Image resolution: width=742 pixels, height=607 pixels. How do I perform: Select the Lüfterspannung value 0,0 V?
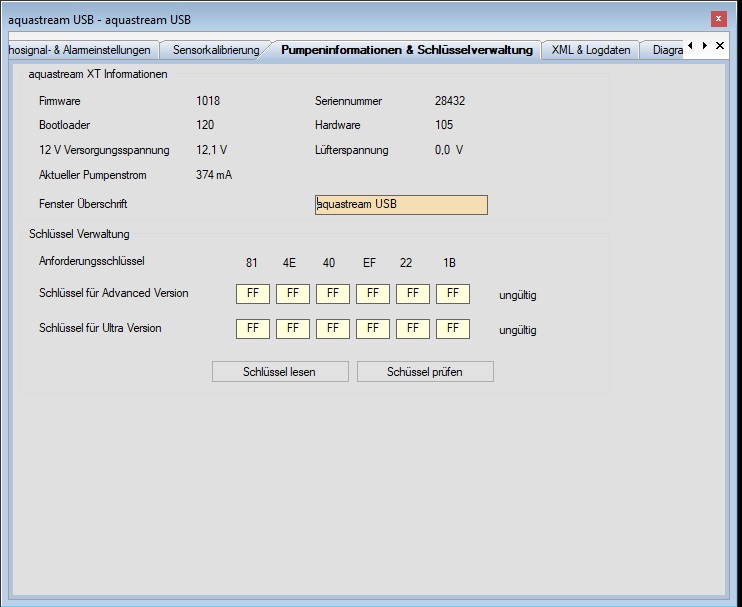click(449, 150)
